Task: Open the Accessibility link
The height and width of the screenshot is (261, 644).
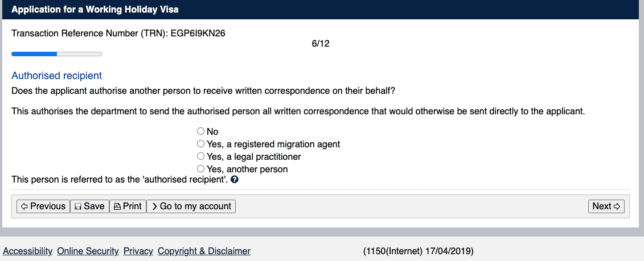Action: (28, 251)
